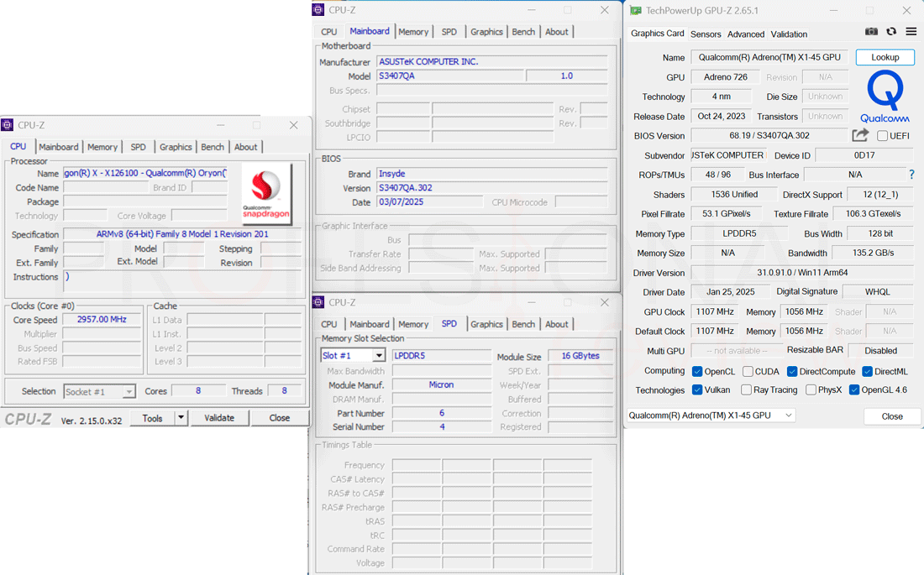Click the ARMv8 specification value
924x575 pixels.
(182, 234)
